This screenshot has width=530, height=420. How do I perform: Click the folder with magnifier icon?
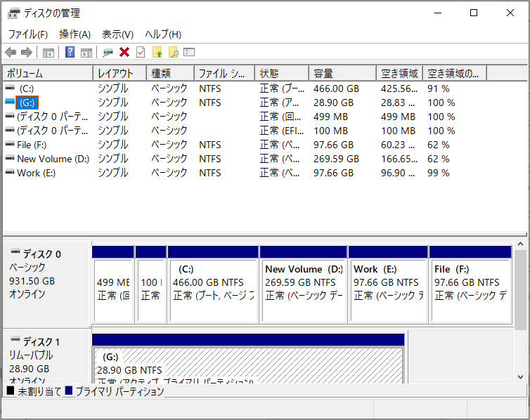click(174, 53)
